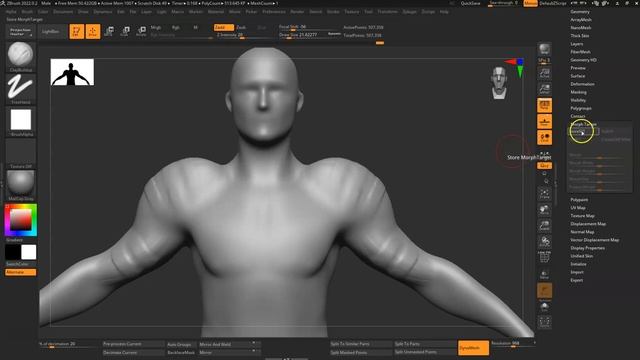The height and width of the screenshot is (360, 640).
Task: Click the XYZ axis orientation gizmo
Action: click(516, 67)
